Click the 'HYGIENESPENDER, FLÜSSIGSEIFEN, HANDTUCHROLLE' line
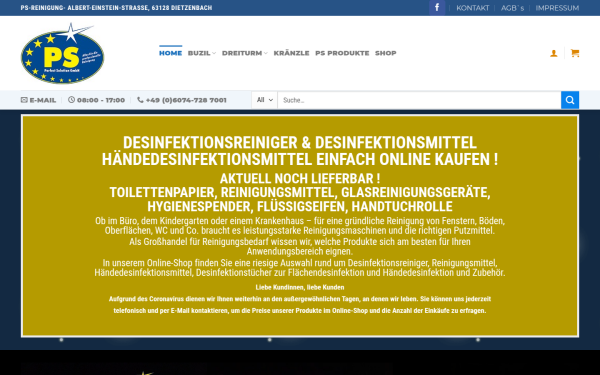The width and height of the screenshot is (600, 375). (300, 207)
